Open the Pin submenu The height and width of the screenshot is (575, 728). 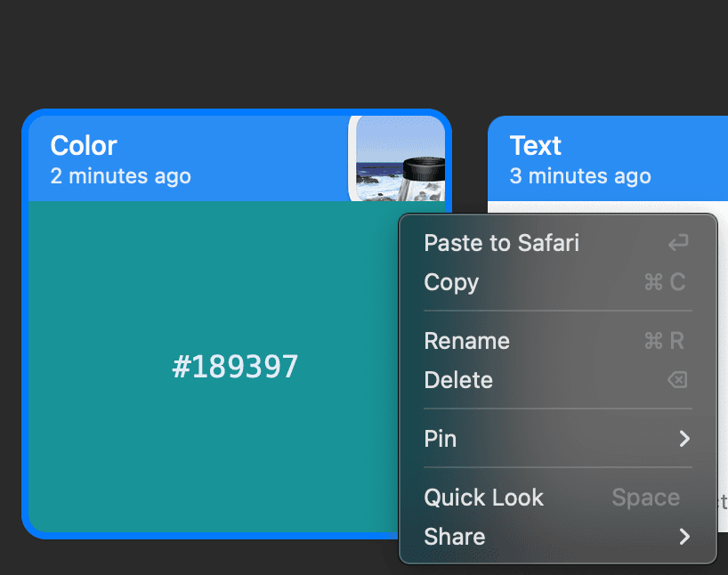click(x=558, y=439)
